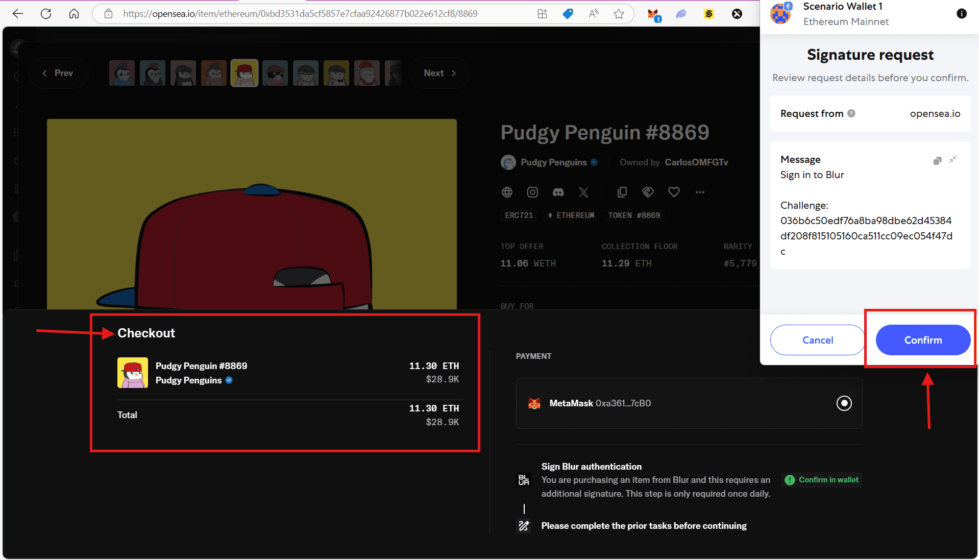Click the TOKEN #8869 badge
The width and height of the screenshot is (979, 560).
pyautogui.click(x=634, y=215)
